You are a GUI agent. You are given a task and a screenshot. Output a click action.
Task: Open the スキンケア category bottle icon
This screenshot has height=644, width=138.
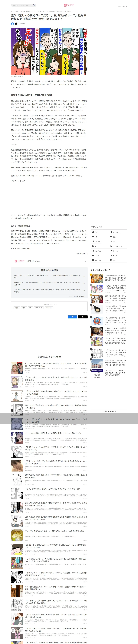tap(93, 241)
